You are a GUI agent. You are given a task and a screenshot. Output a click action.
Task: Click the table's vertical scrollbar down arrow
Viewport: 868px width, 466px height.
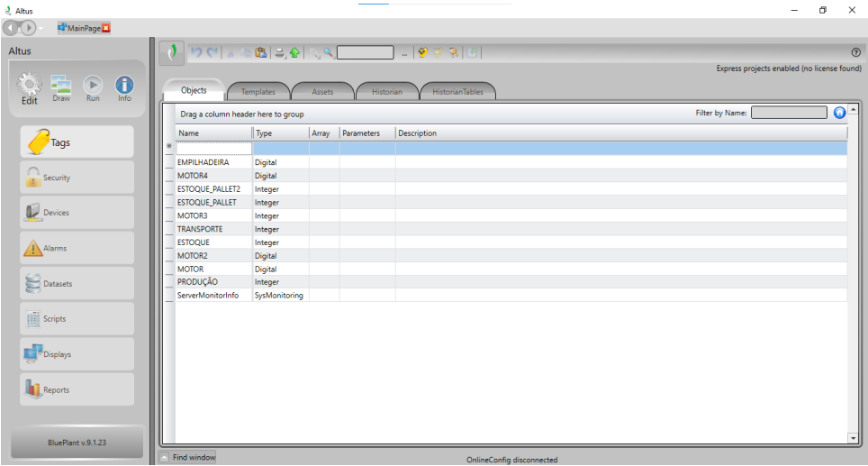pyautogui.click(x=854, y=437)
